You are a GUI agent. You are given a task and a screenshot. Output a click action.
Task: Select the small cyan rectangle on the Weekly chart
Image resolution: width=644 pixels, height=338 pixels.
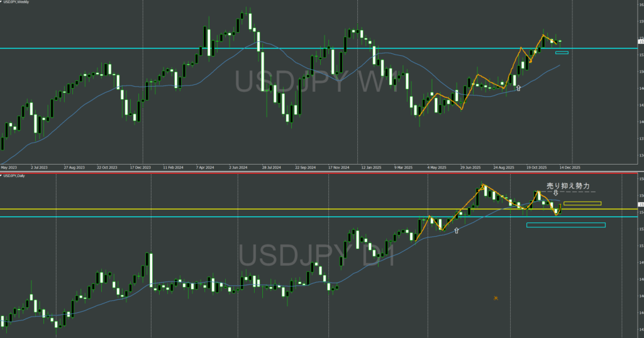[562, 53]
